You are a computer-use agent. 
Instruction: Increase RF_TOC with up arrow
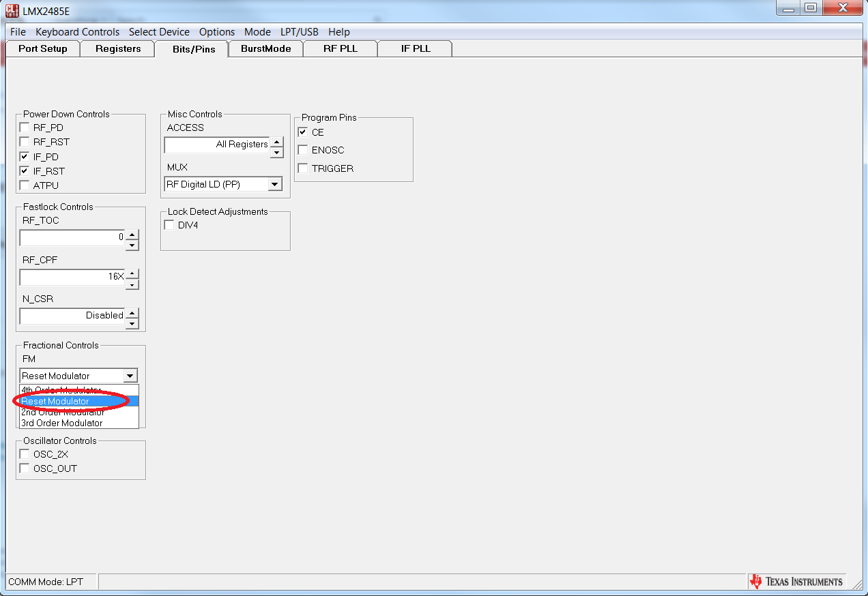coord(132,235)
